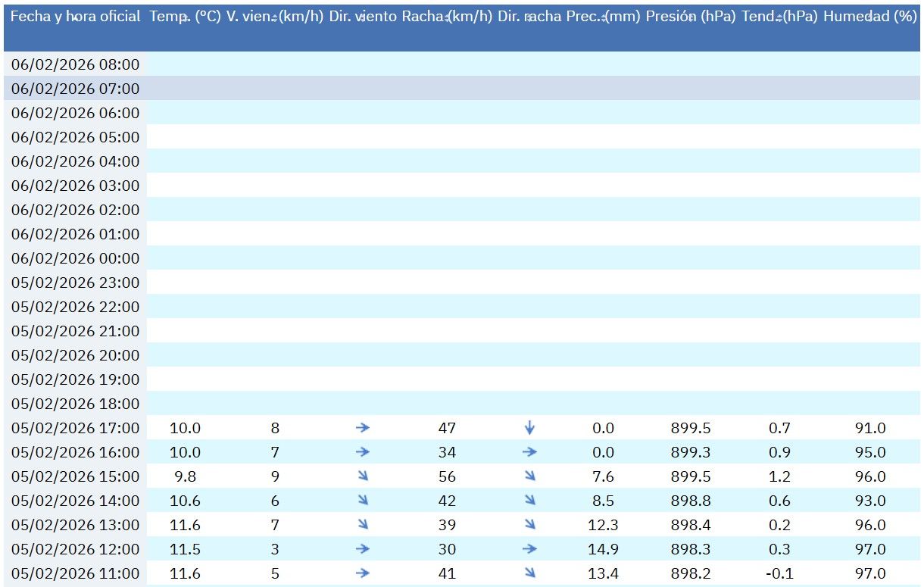Image resolution: width=924 pixels, height=587 pixels.
Task: Click gust direction arrow at 14:00
Action: click(x=529, y=501)
